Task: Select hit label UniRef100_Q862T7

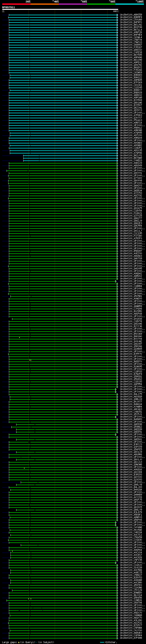Action: pos(131,218)
